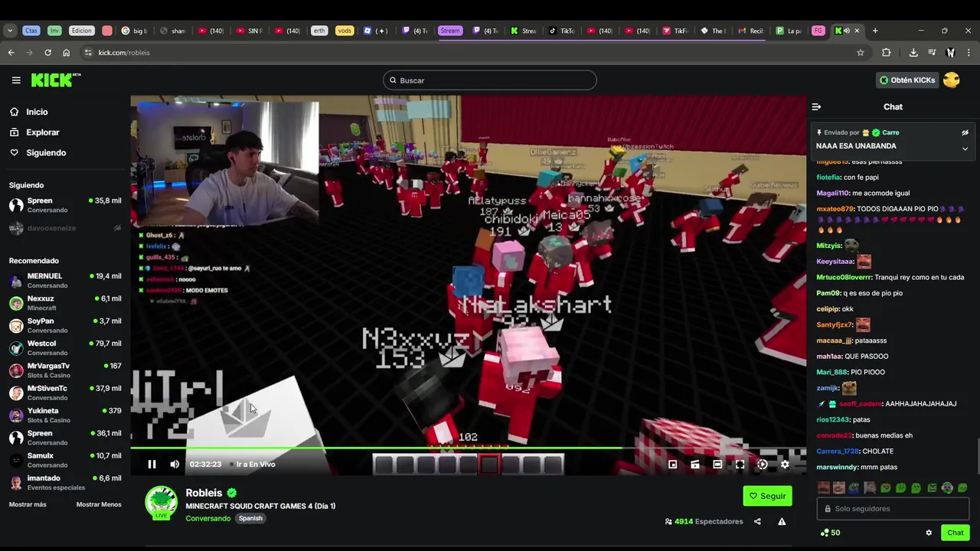Go back in browser history
The image size is (980, 551).
pos(11,53)
